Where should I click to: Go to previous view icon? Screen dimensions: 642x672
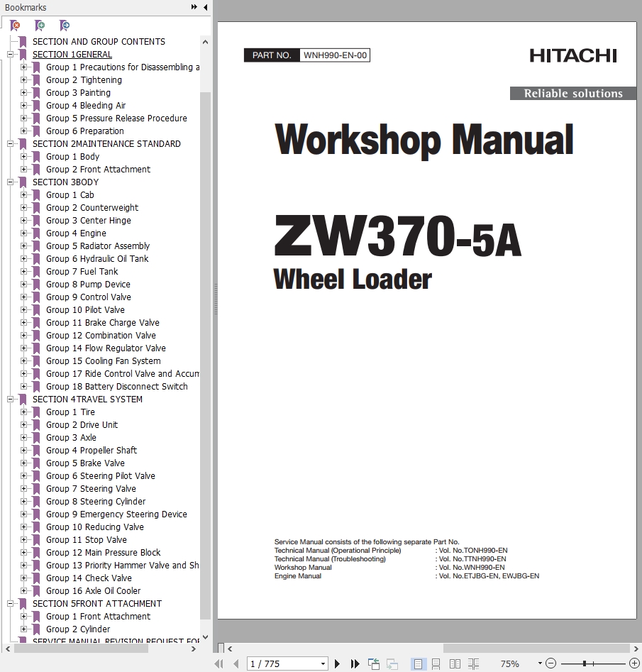tap(374, 664)
